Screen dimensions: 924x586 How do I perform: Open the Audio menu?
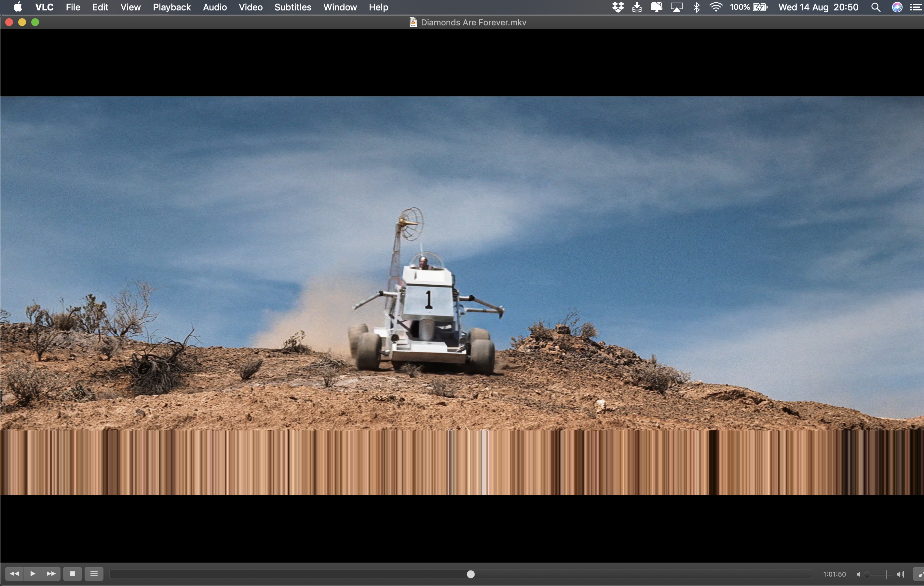[215, 7]
